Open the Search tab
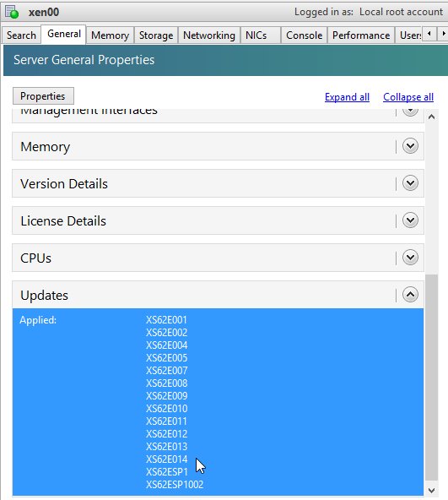 click(21, 35)
